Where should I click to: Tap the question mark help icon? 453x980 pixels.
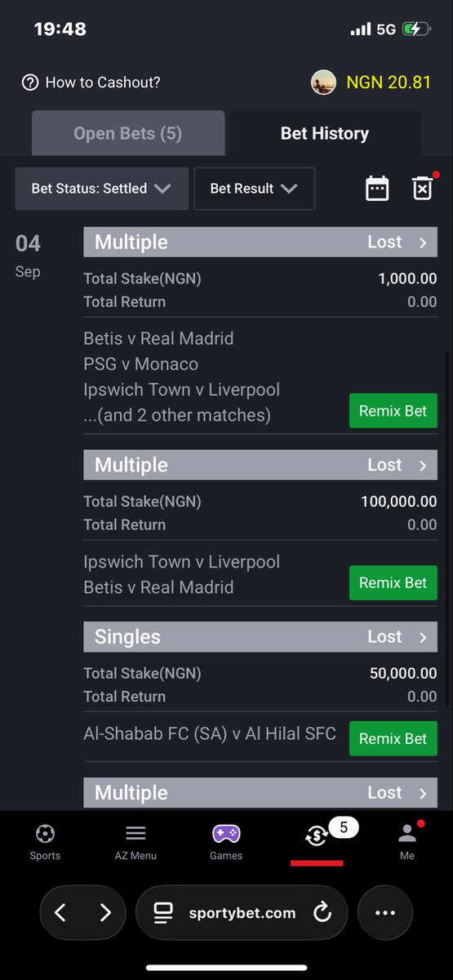pos(30,82)
